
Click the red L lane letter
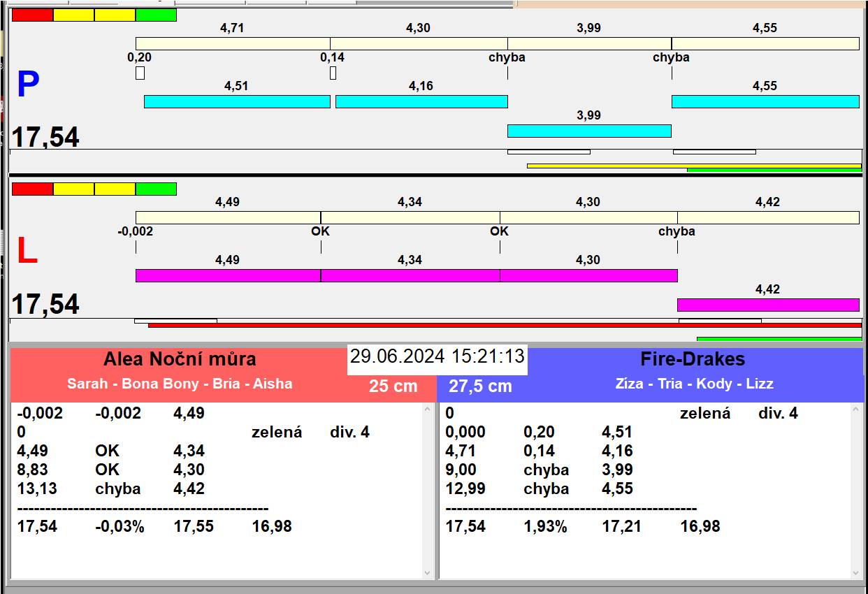(27, 252)
